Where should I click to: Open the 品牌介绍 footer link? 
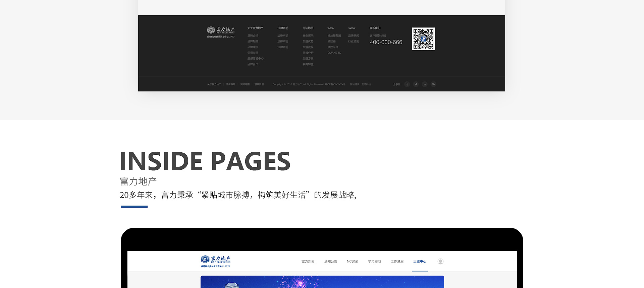click(253, 36)
